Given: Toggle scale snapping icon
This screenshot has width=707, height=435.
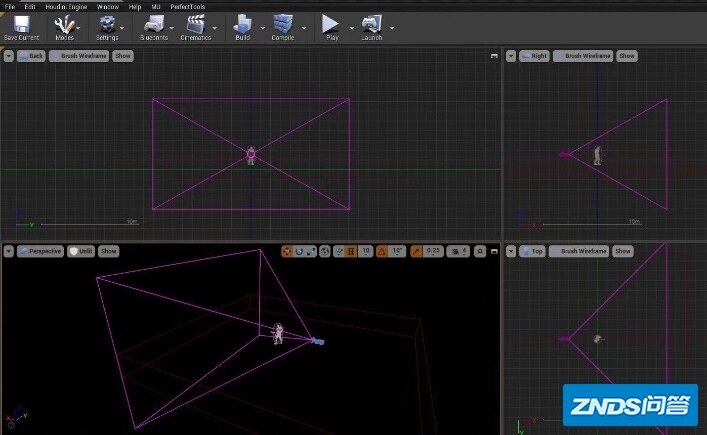Looking at the screenshot, I should (416, 252).
